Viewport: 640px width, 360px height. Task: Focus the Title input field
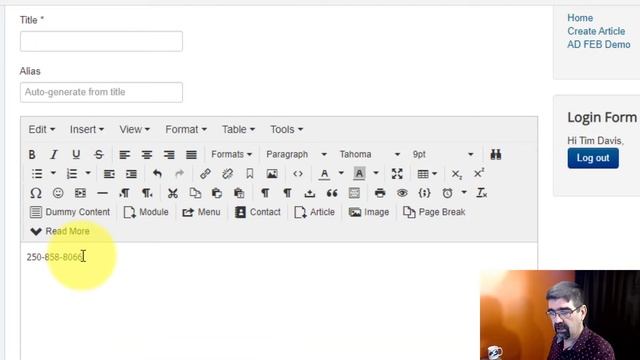click(x=101, y=41)
